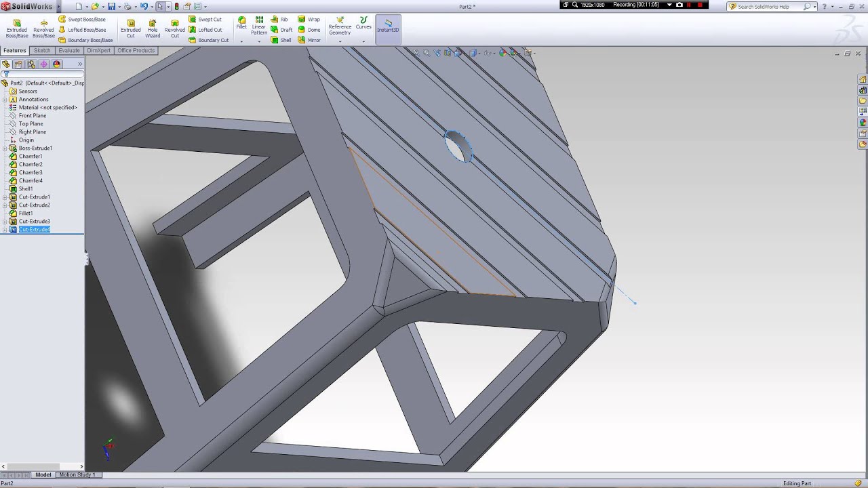This screenshot has height=488, width=868.
Task: Select Front Plane in feature tree
Action: point(33,116)
